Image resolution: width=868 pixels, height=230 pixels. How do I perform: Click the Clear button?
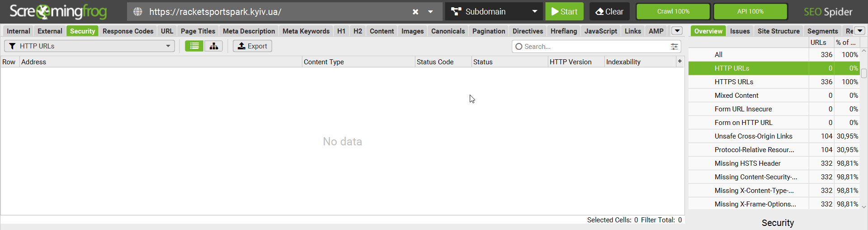point(609,12)
